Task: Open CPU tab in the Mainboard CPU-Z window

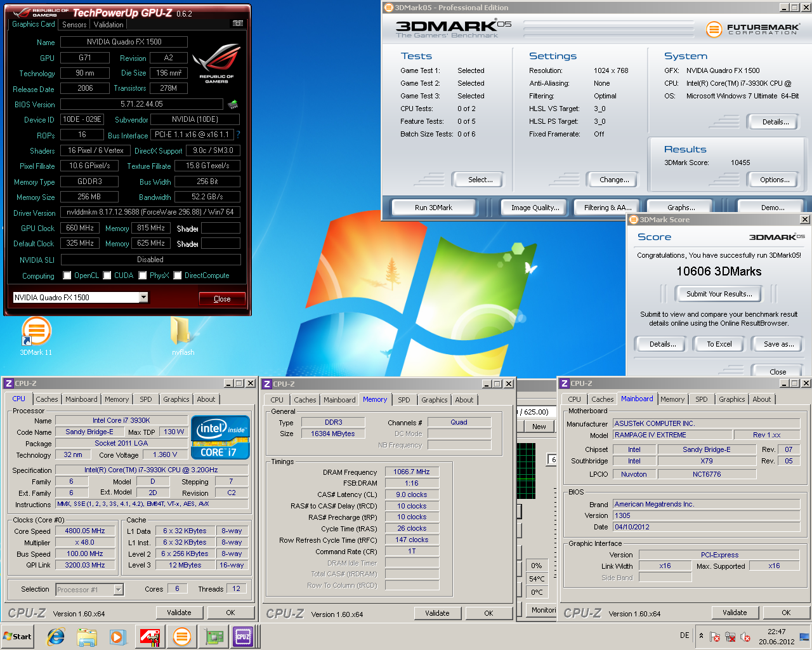Action: coord(574,399)
